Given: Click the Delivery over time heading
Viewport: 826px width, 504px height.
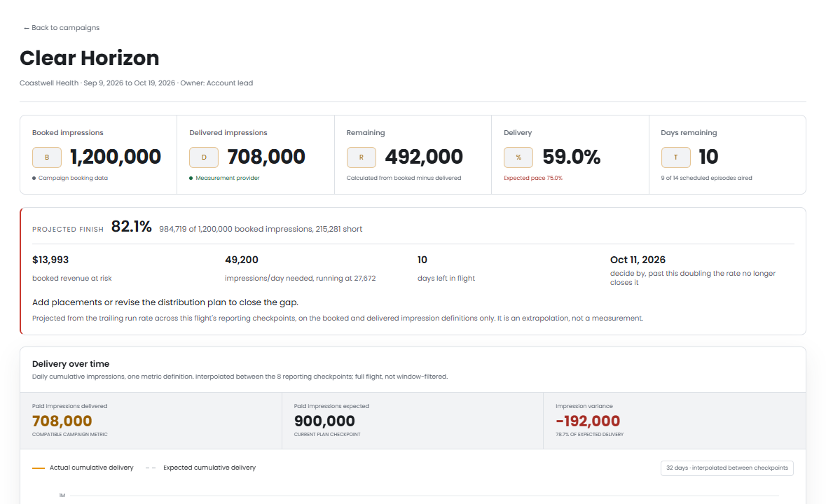Looking at the screenshot, I should [x=71, y=363].
